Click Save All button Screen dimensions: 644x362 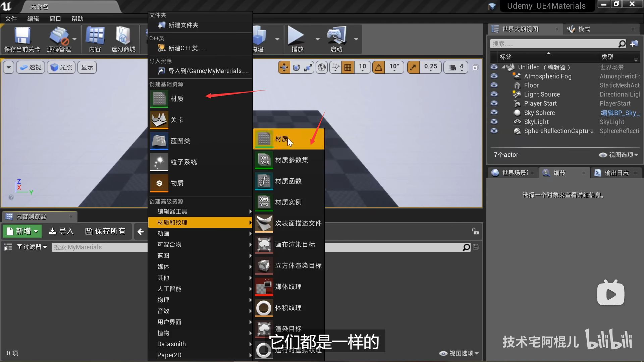click(x=105, y=231)
